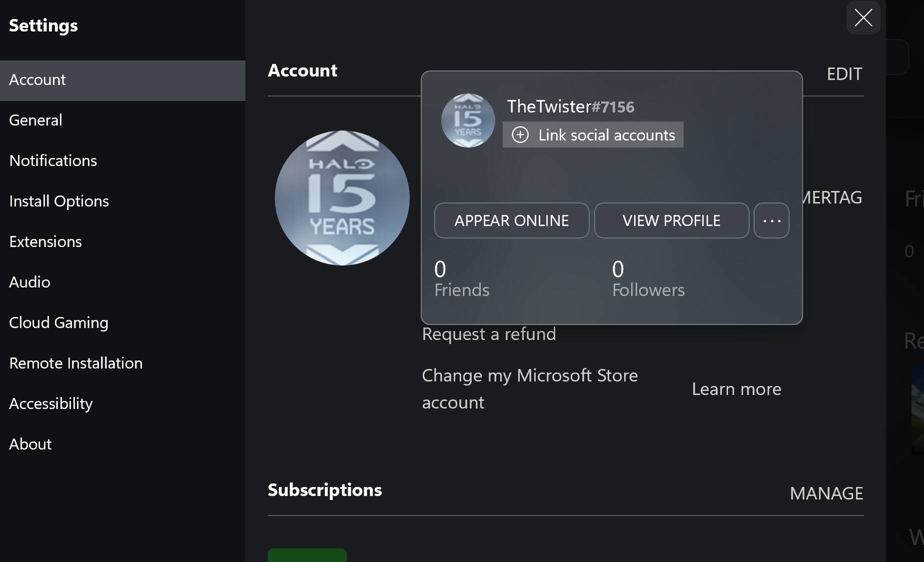The height and width of the screenshot is (562, 924).
Task: Click the large Halo 15 Years gamerpic
Action: 342,198
